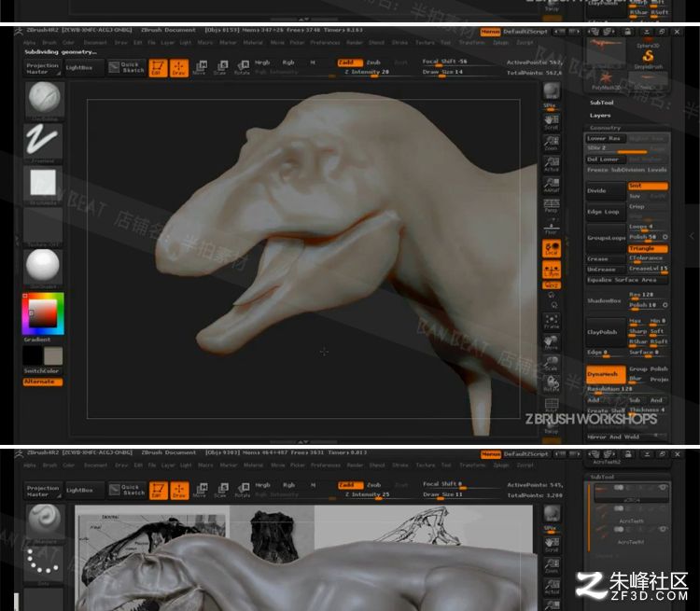The image size is (700, 611).
Task: Toggle Persp perspective in middle window
Action: tap(552, 206)
